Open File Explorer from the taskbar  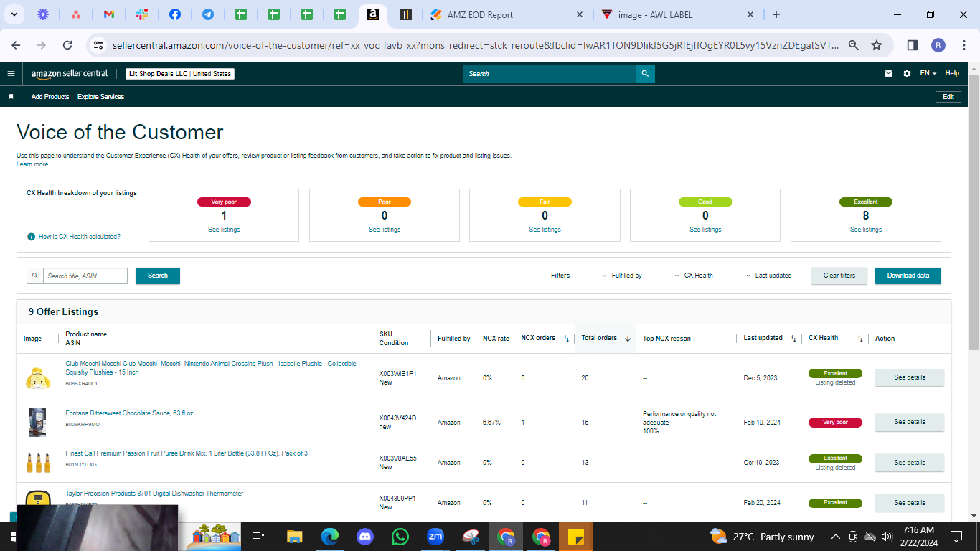tap(295, 536)
